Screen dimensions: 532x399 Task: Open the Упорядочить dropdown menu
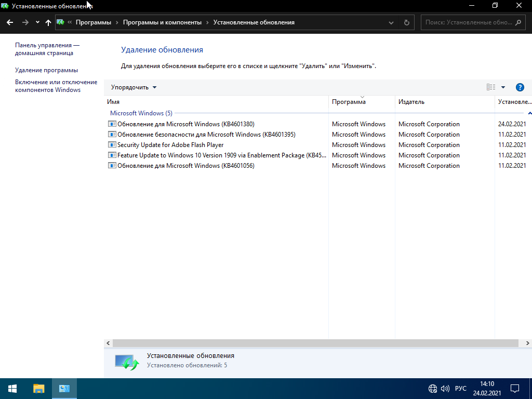(x=134, y=87)
